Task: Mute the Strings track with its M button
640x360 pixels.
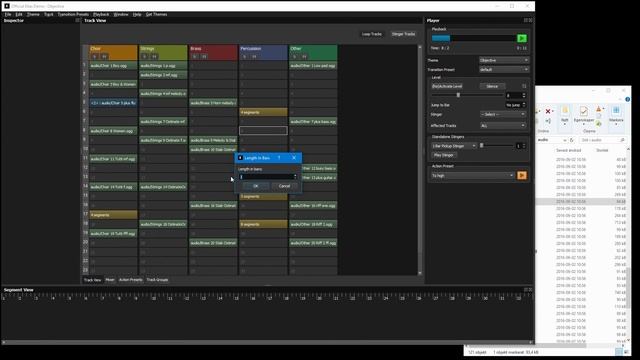Action: coord(154,57)
